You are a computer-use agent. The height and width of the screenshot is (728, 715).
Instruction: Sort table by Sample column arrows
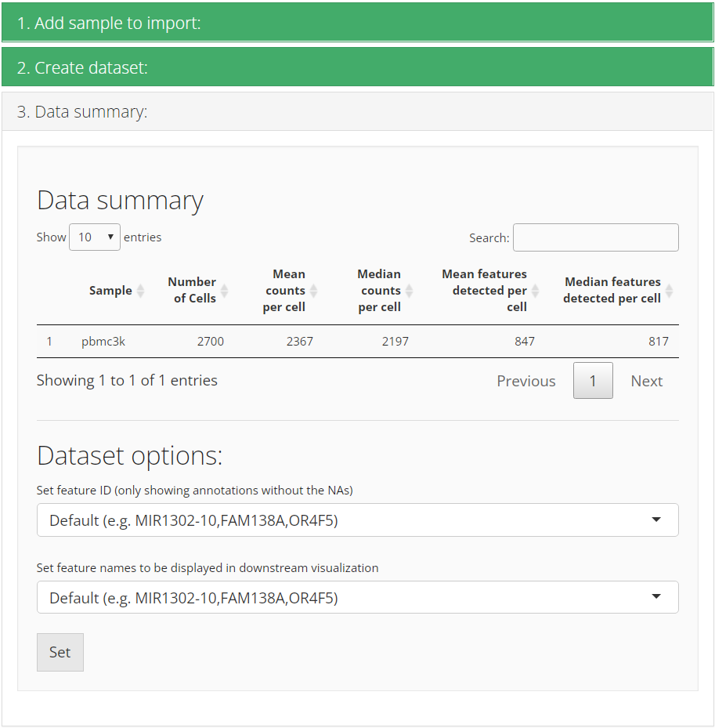tap(140, 291)
